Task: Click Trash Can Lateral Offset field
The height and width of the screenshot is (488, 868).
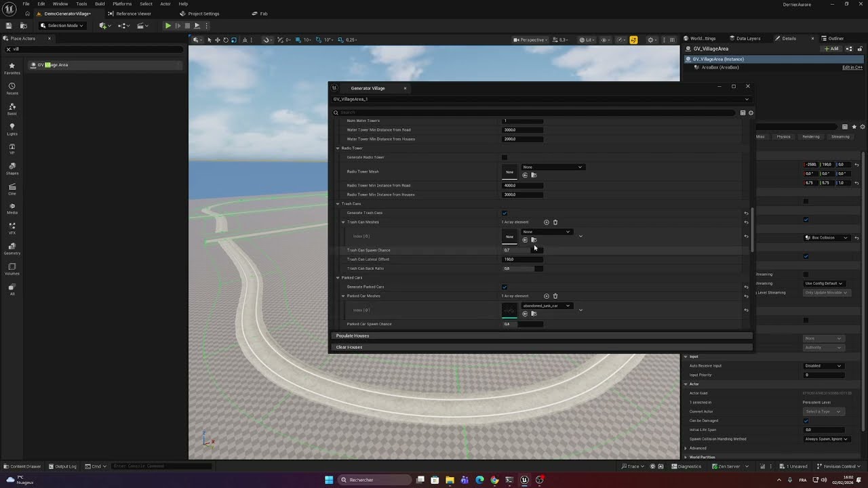Action: [522, 260]
